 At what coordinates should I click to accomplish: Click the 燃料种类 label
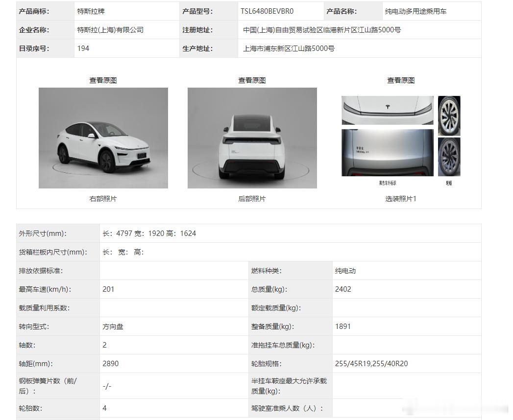coord(267,271)
